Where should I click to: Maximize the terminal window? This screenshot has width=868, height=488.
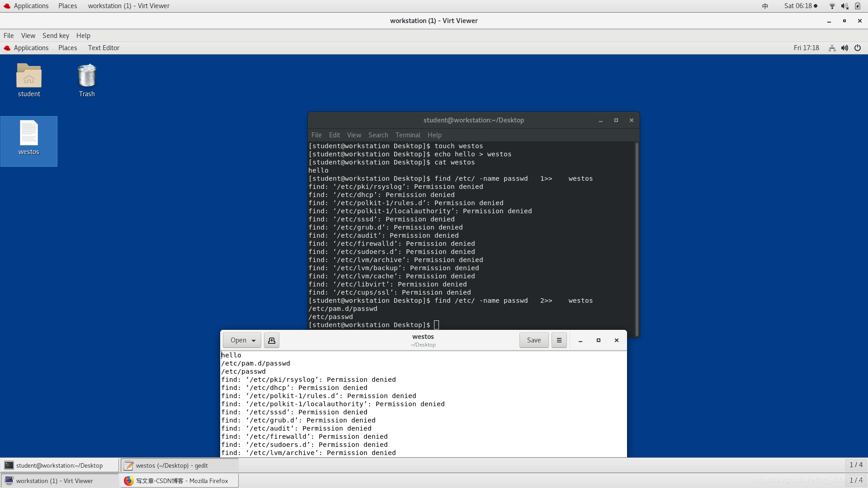pos(616,120)
